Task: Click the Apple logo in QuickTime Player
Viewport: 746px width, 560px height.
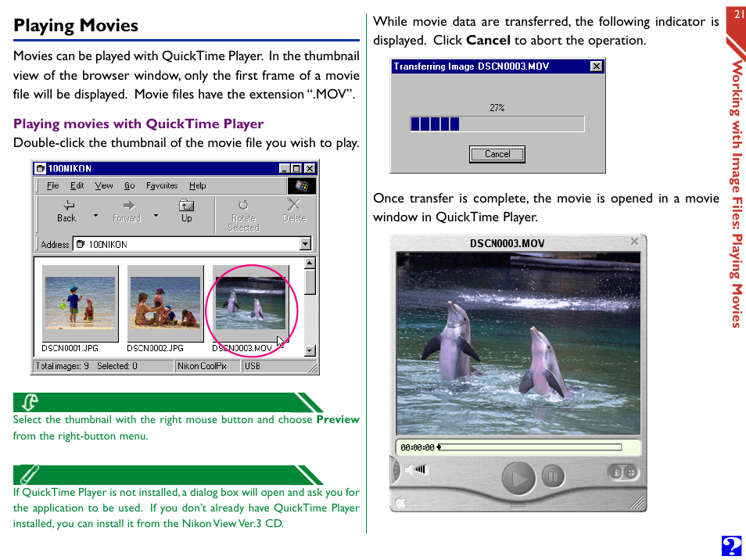Action: click(x=401, y=502)
